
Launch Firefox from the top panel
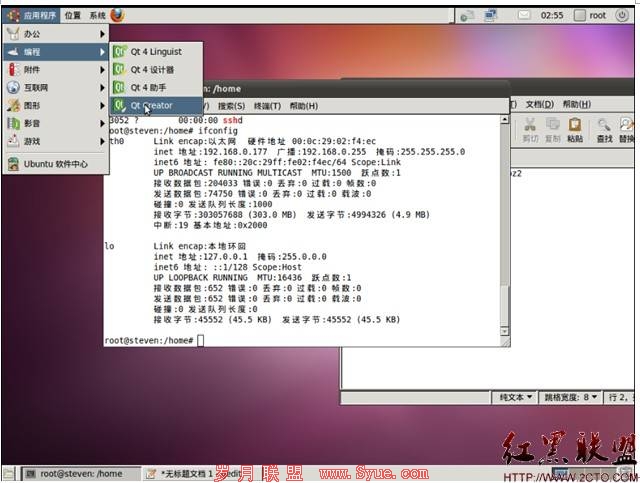tap(118, 16)
